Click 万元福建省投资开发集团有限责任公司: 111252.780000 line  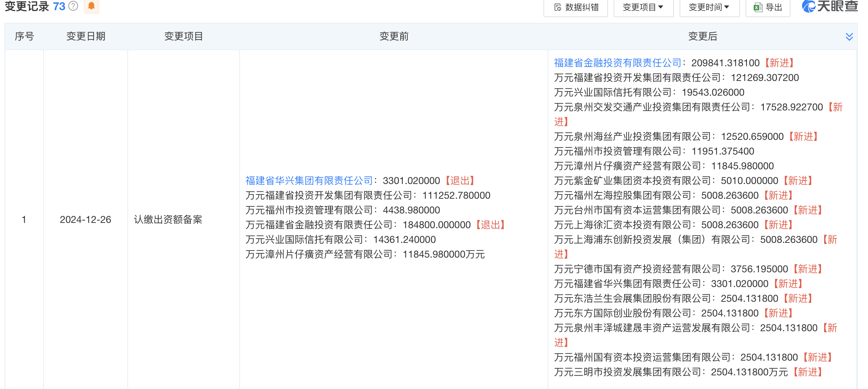coord(368,195)
